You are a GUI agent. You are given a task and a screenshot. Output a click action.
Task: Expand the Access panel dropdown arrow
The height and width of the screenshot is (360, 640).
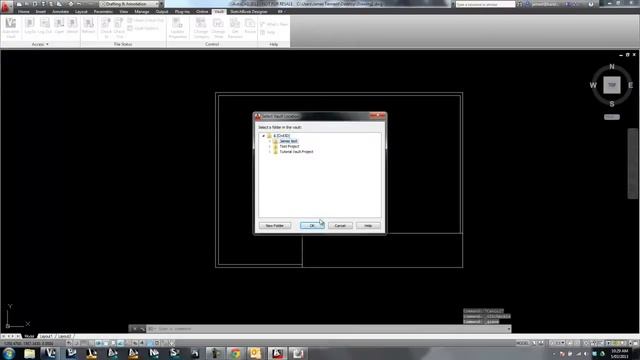[47, 44]
